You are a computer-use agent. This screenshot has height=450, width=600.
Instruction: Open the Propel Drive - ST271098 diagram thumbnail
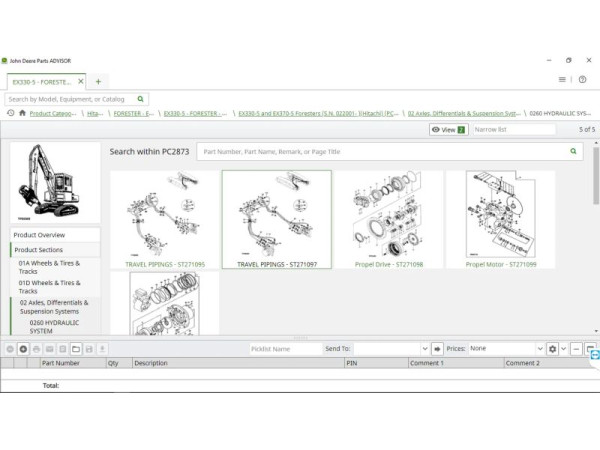tap(388, 221)
